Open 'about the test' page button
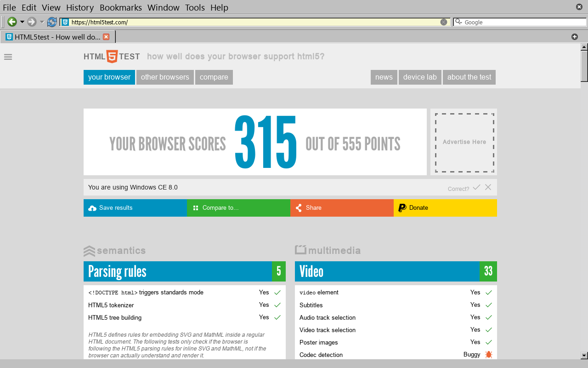Image resolution: width=588 pixels, height=368 pixels. point(469,77)
